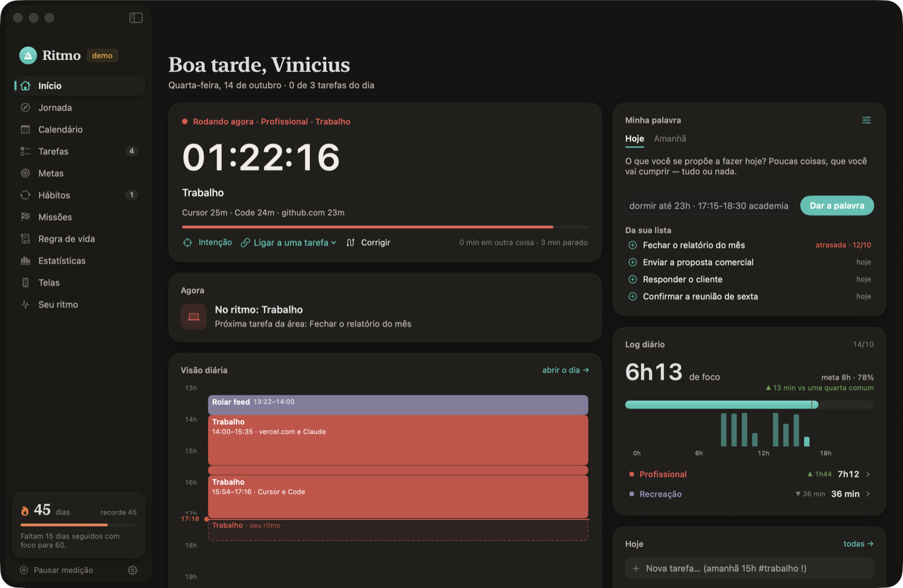Screen dimensions: 903x588
Task: Click the flame streak icon
Action: (25, 511)
